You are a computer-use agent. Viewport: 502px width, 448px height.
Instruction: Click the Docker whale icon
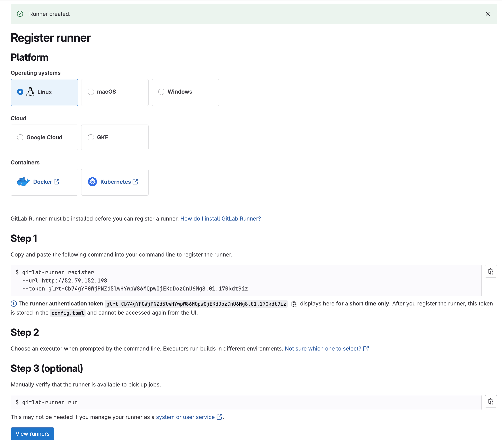click(x=23, y=182)
